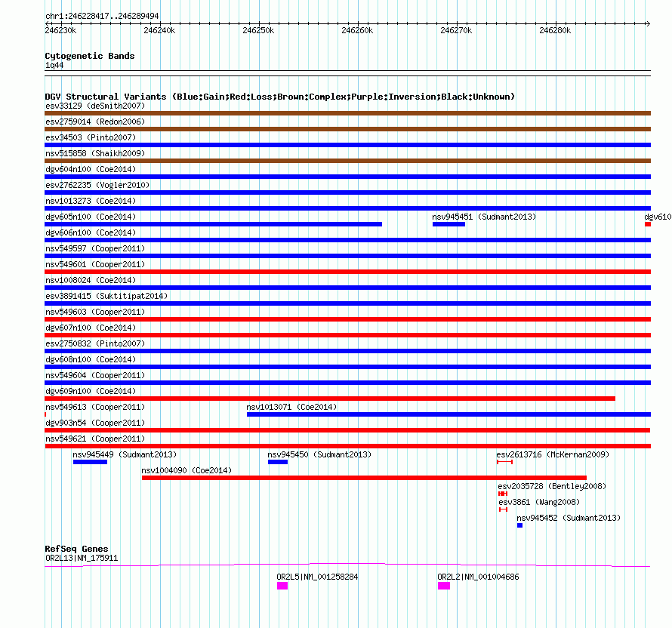672x628 pixels.
Task: Click the 1q44 cytogenetic band label
Action: point(54,65)
